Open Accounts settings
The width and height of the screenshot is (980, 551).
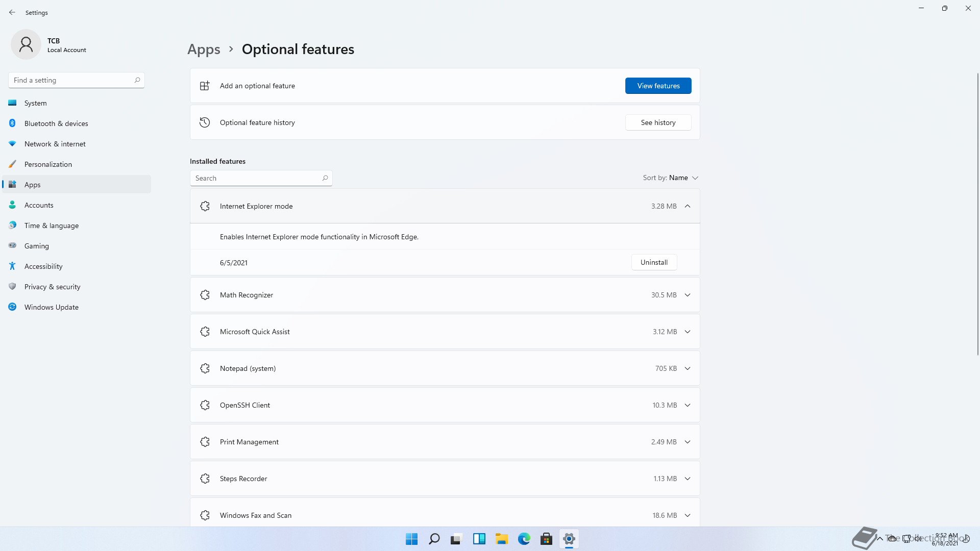click(77, 205)
